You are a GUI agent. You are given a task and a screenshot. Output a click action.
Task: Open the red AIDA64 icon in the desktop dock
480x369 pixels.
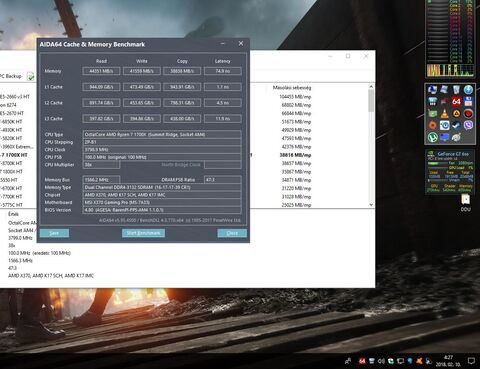(457, 101)
